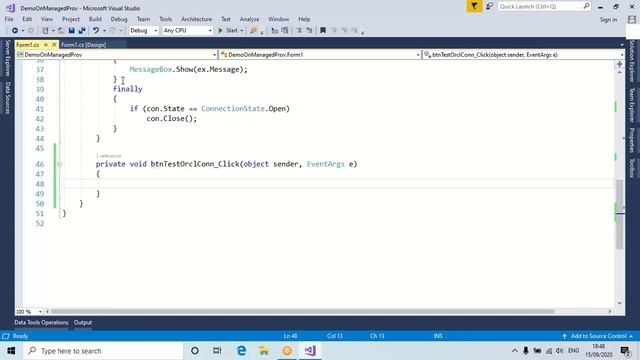Switch to Form1.cs [Design] tab
Viewport: 640px width, 360px height.
84,45
